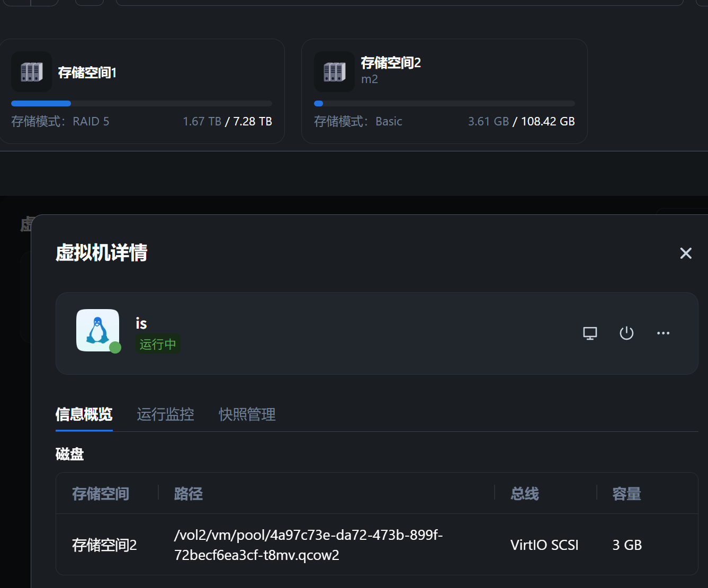Click the 容量 column header
This screenshot has width=708, height=588.
click(x=626, y=494)
